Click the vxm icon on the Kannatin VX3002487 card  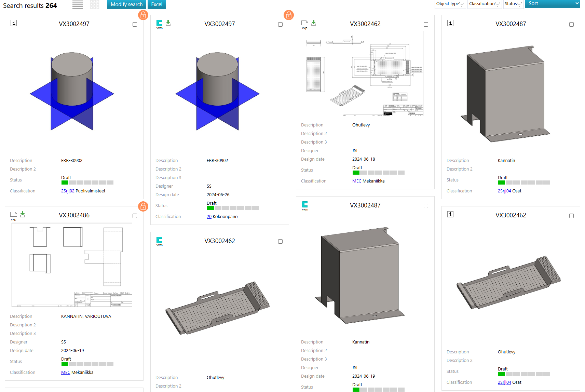point(305,205)
